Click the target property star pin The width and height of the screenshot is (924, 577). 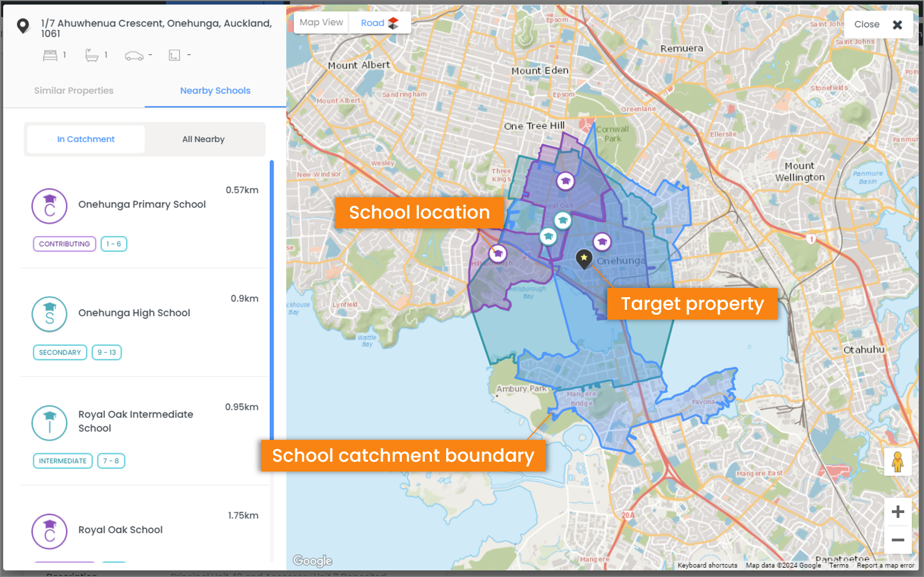click(584, 258)
